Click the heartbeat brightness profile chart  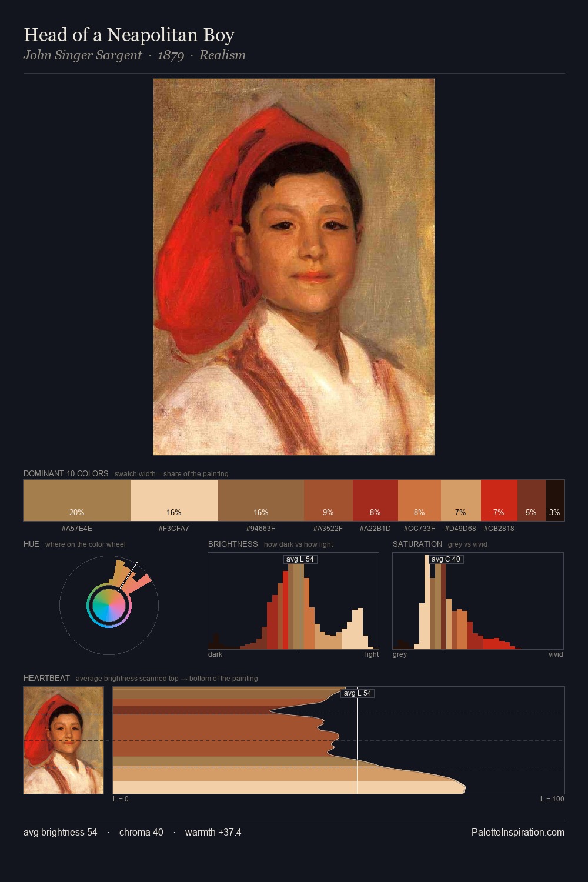pyautogui.click(x=339, y=740)
